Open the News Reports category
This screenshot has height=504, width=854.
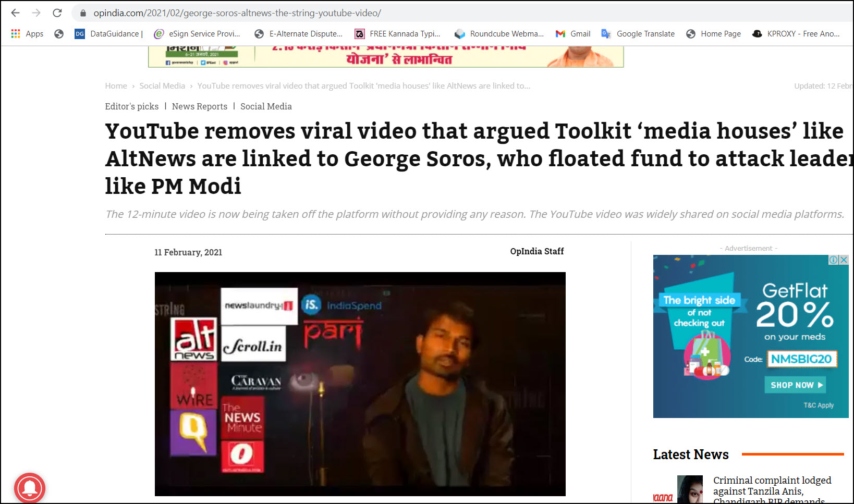click(200, 106)
